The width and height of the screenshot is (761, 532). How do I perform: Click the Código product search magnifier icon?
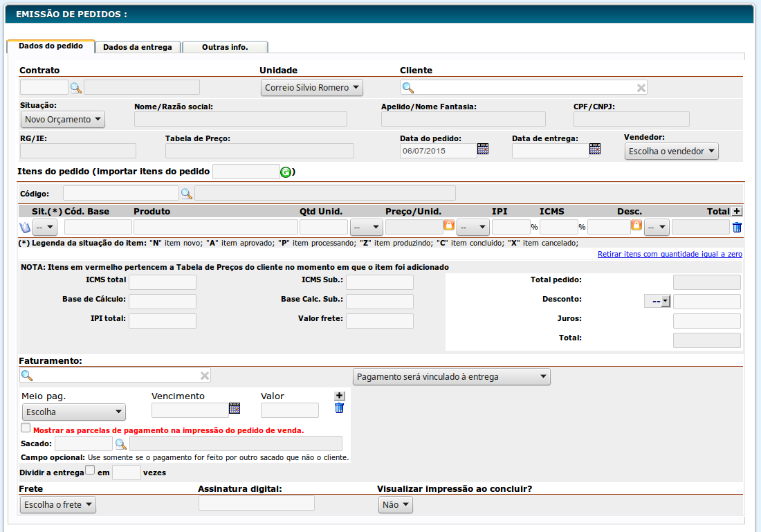coord(187,193)
